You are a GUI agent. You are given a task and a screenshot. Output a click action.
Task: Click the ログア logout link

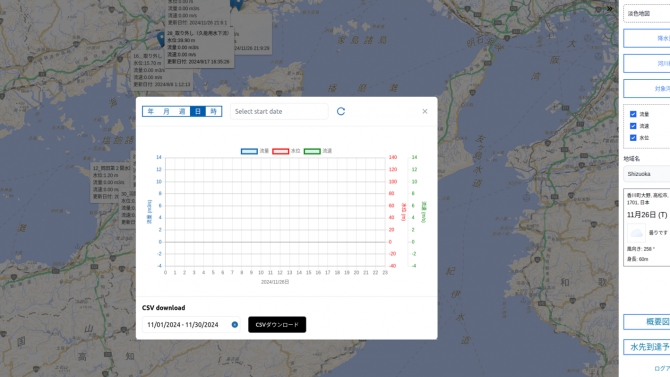coord(662,368)
